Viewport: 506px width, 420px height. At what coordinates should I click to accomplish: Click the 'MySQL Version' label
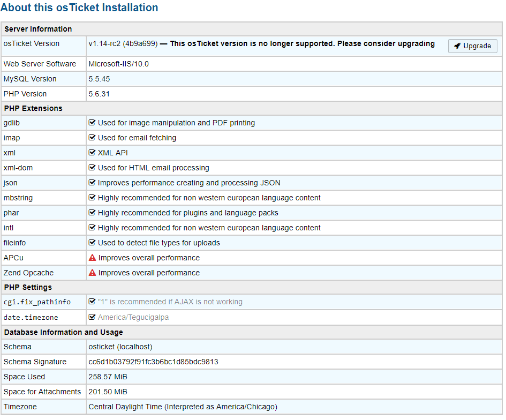click(30, 79)
